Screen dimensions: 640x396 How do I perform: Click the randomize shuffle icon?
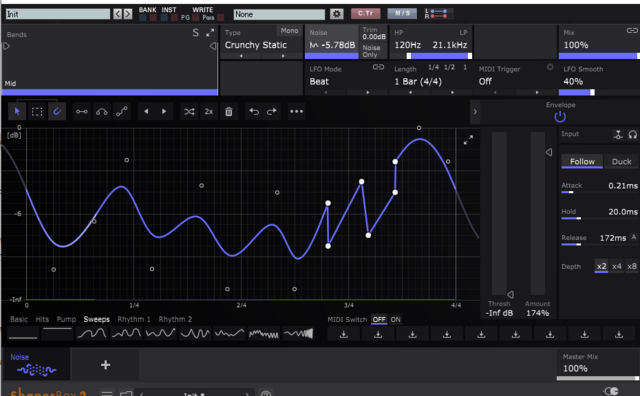(x=189, y=111)
